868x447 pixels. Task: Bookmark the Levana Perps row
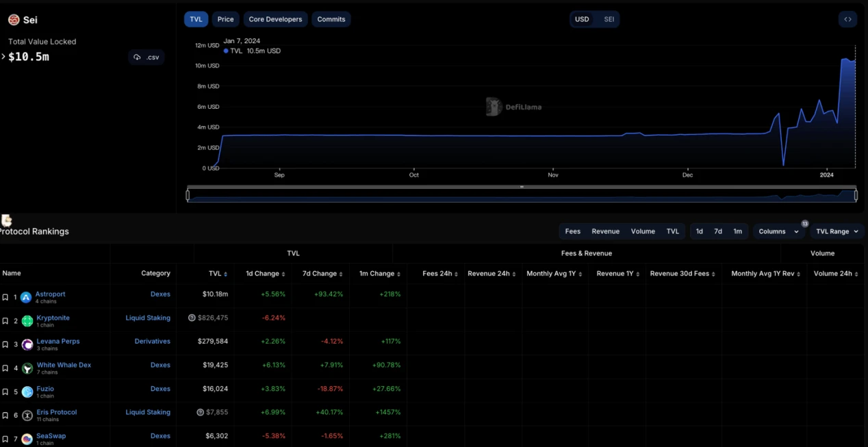pos(5,344)
